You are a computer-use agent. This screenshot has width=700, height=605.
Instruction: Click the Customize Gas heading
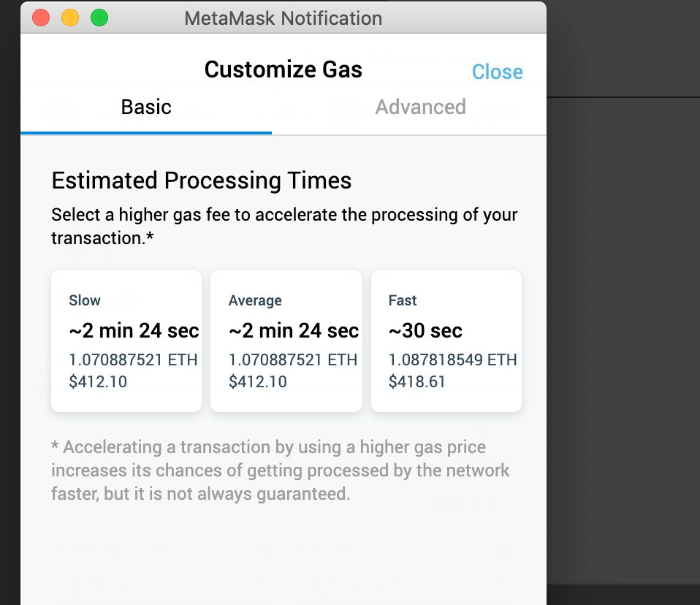coord(283,69)
